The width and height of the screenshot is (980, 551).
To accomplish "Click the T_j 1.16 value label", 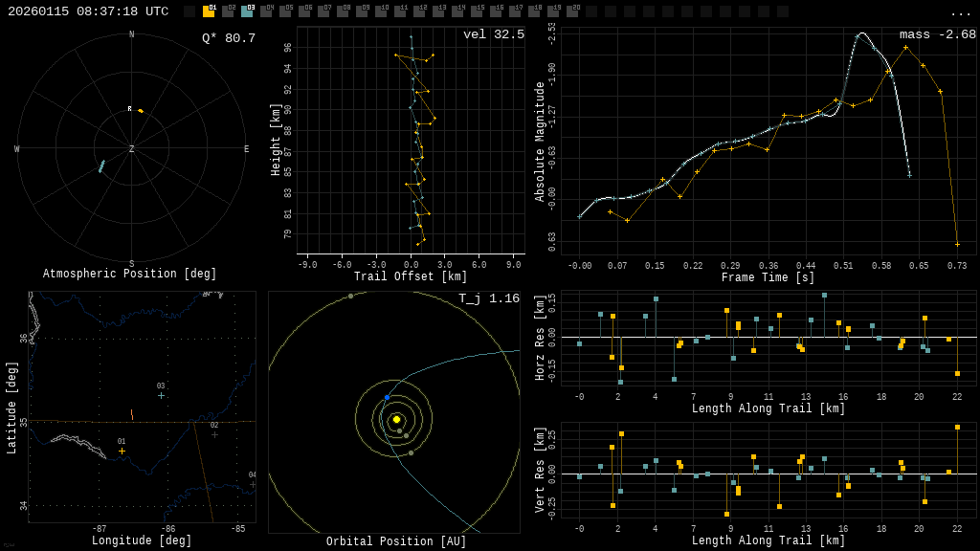I will (488, 298).
